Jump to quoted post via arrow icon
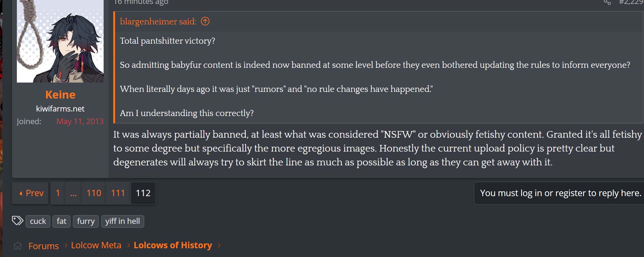This screenshot has height=257, width=644. click(x=205, y=21)
